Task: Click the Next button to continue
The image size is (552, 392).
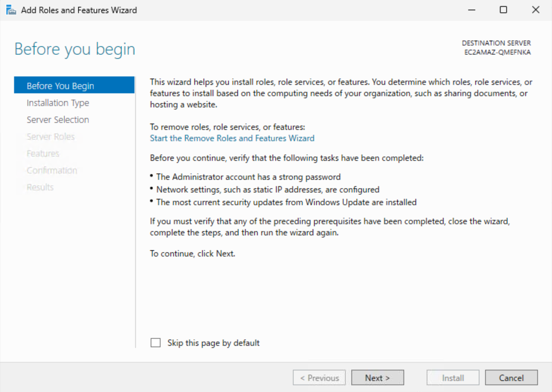Action: [377, 378]
